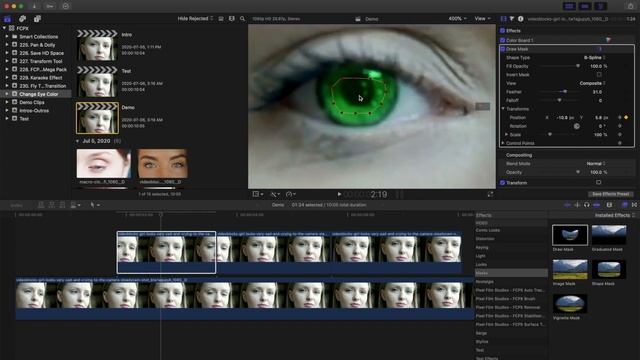
Task: Click the viewer fullscreen arrows icon
Action: point(490,194)
